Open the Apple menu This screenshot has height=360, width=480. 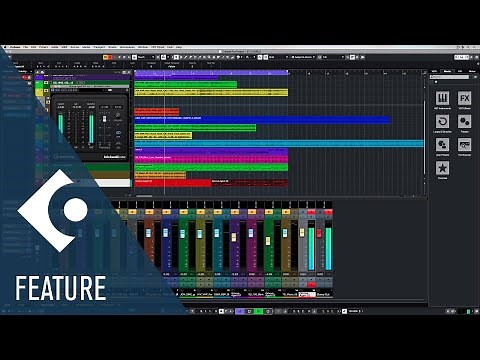point(5,47)
